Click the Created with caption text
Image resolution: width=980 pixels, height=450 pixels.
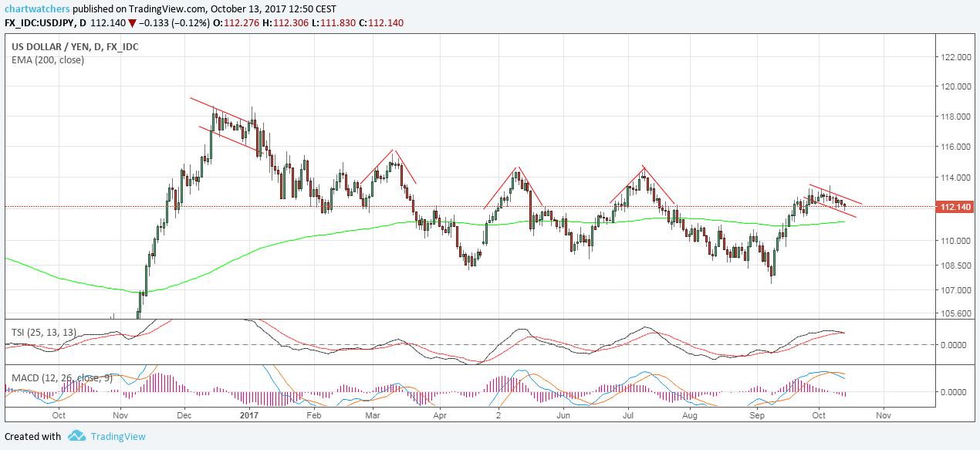pyautogui.click(x=32, y=436)
